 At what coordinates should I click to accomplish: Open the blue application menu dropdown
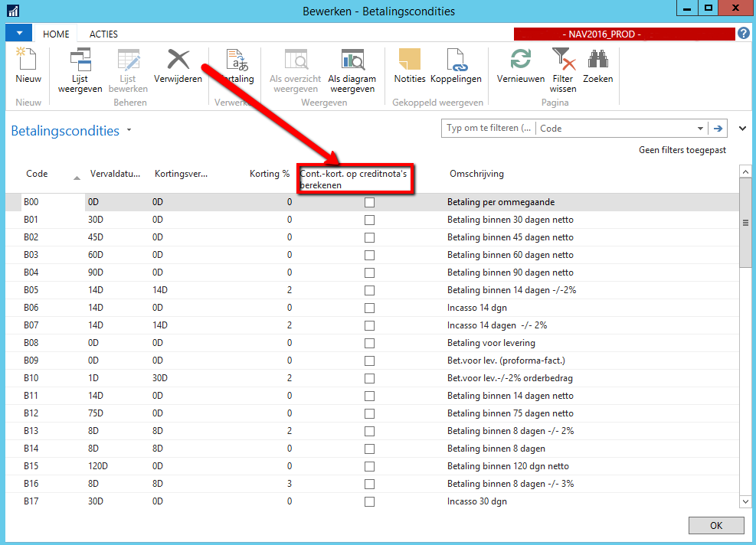pyautogui.click(x=19, y=33)
